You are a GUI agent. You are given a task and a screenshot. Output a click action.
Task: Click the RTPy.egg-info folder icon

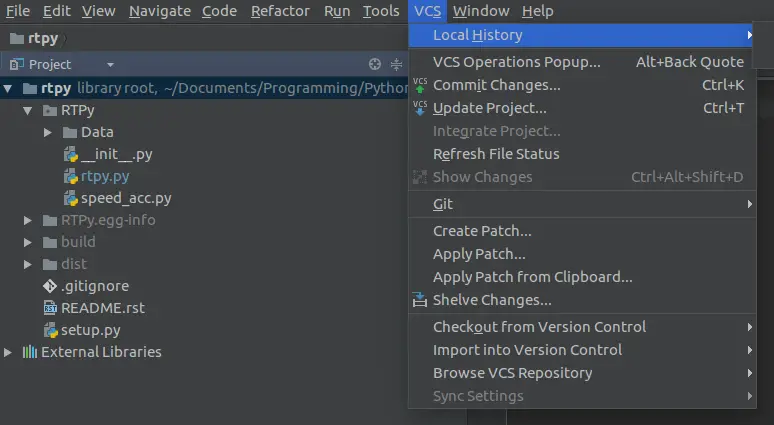pos(49,220)
